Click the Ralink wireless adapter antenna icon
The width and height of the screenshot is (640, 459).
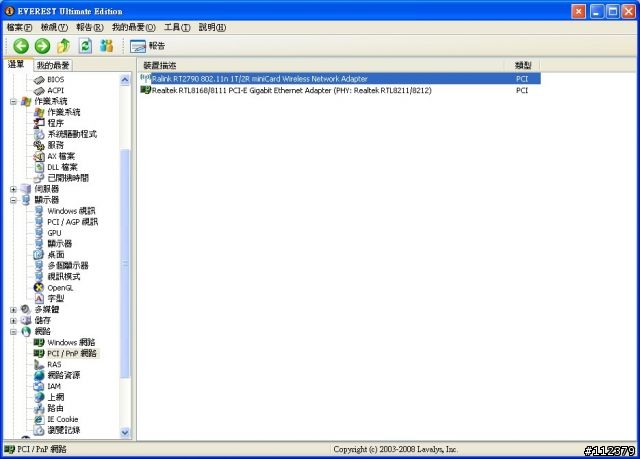pyautogui.click(x=145, y=78)
